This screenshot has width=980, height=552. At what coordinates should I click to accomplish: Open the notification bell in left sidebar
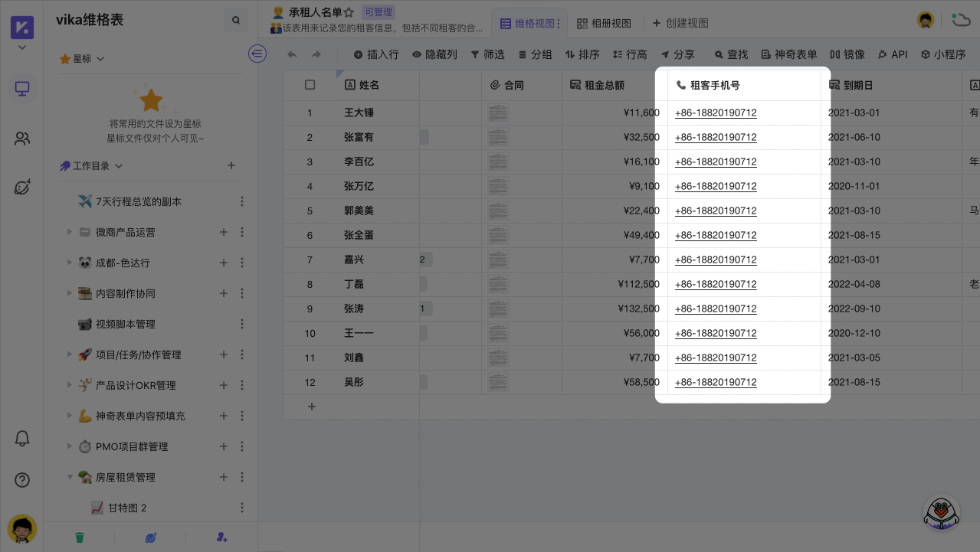tap(21, 438)
